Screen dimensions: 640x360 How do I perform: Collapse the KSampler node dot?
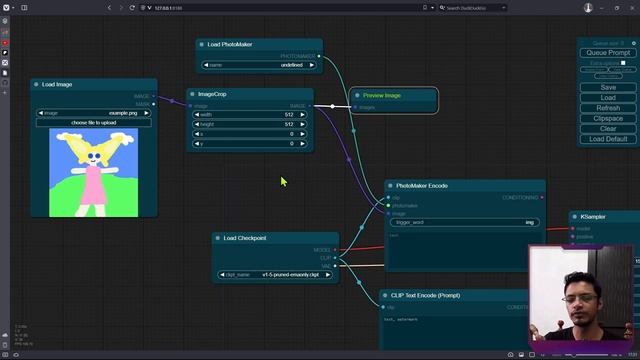tap(575, 217)
